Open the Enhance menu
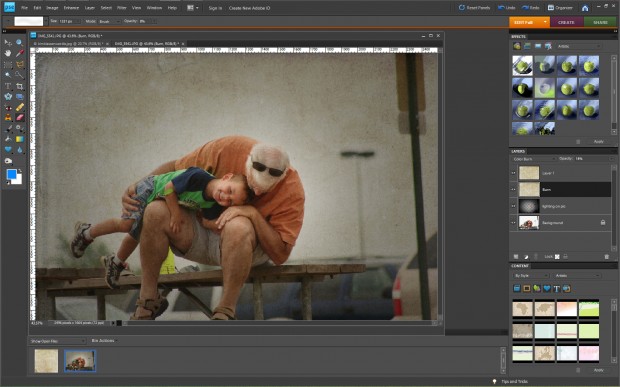 click(71, 8)
